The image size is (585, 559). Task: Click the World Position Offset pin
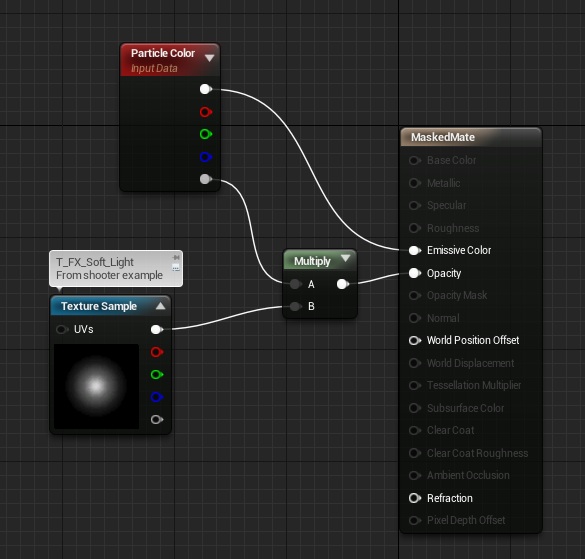pos(415,340)
